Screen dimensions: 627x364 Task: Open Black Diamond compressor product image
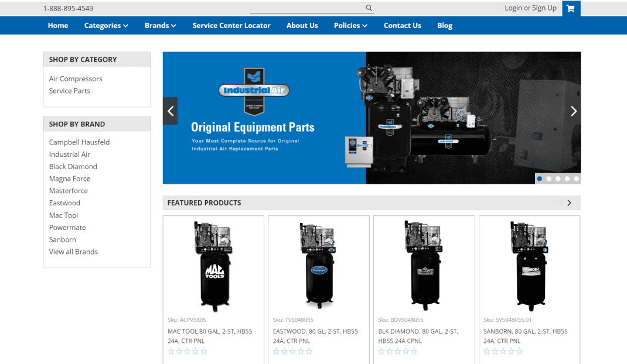[424, 266]
